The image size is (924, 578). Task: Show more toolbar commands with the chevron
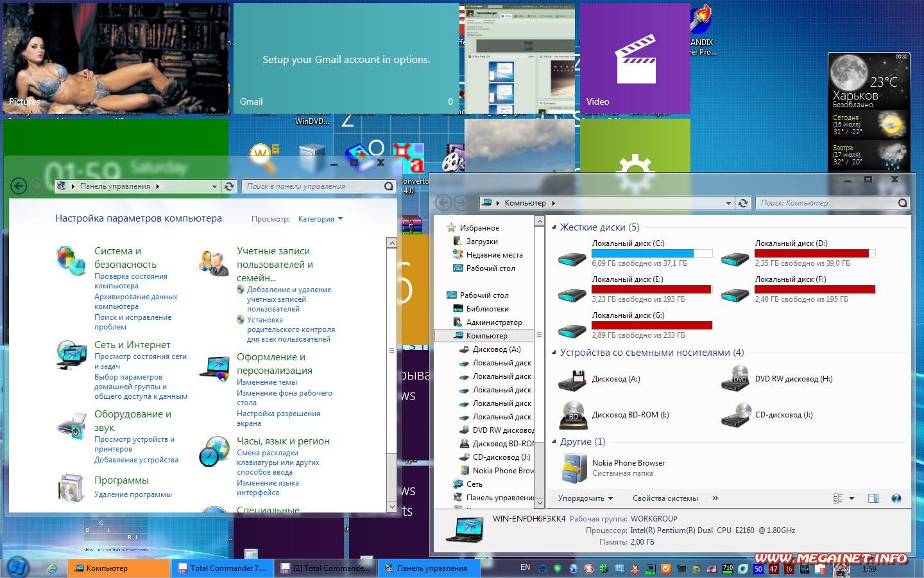pyautogui.click(x=715, y=498)
